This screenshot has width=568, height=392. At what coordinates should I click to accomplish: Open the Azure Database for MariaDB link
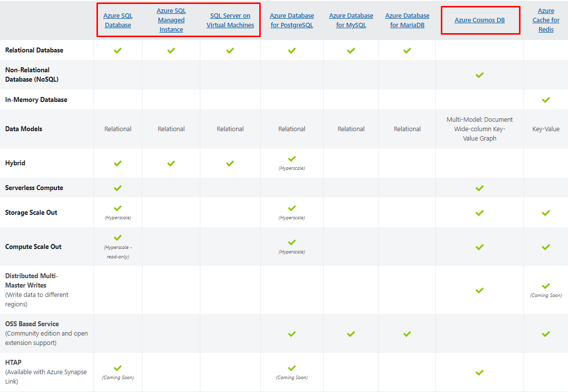tap(407, 20)
